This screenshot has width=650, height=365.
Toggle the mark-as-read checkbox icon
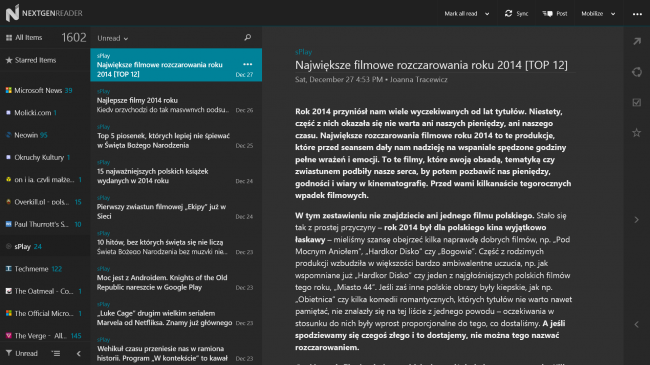pos(637,102)
